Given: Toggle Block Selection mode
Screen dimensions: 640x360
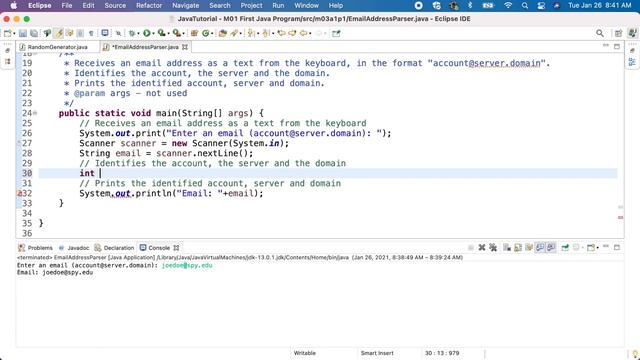Looking at the screenshot, I should (x=80, y=33).
